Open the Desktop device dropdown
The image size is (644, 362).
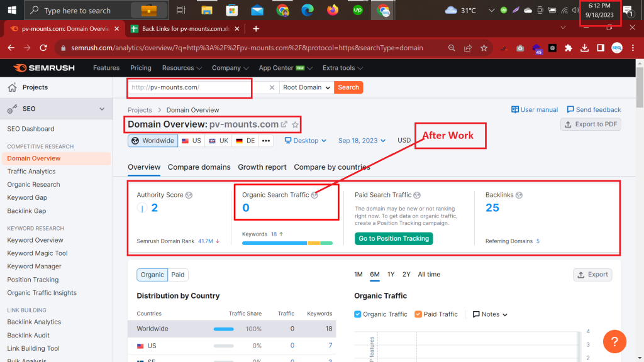[x=306, y=141]
